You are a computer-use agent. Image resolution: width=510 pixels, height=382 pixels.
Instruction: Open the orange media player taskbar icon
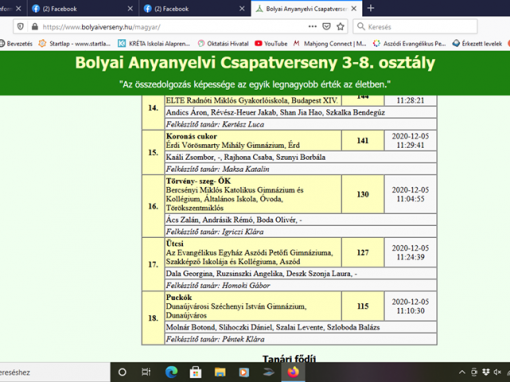[x=244, y=372]
